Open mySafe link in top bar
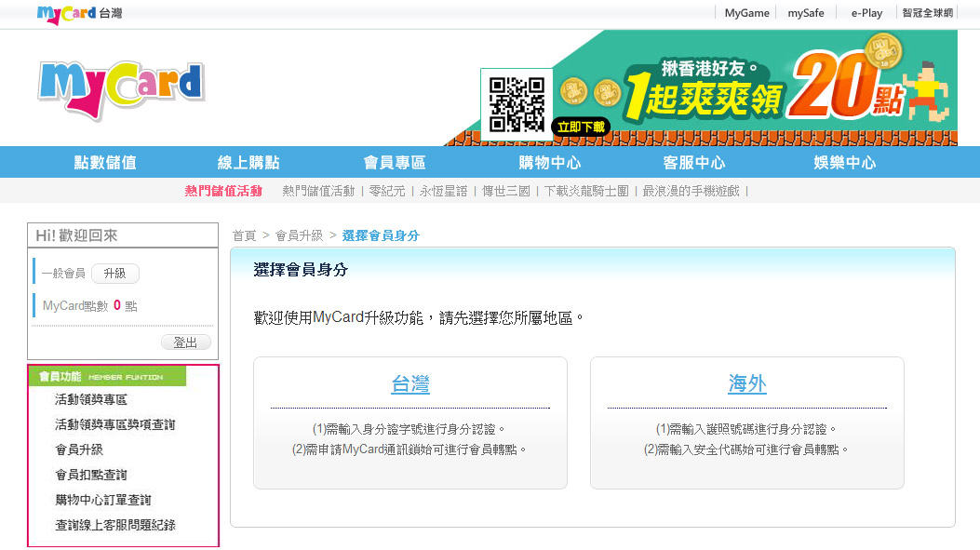 tap(806, 13)
